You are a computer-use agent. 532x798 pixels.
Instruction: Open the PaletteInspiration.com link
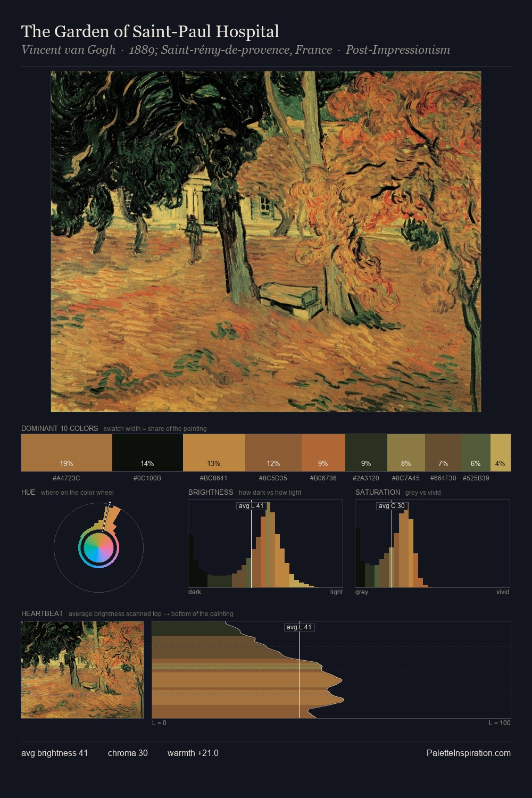[x=469, y=753]
